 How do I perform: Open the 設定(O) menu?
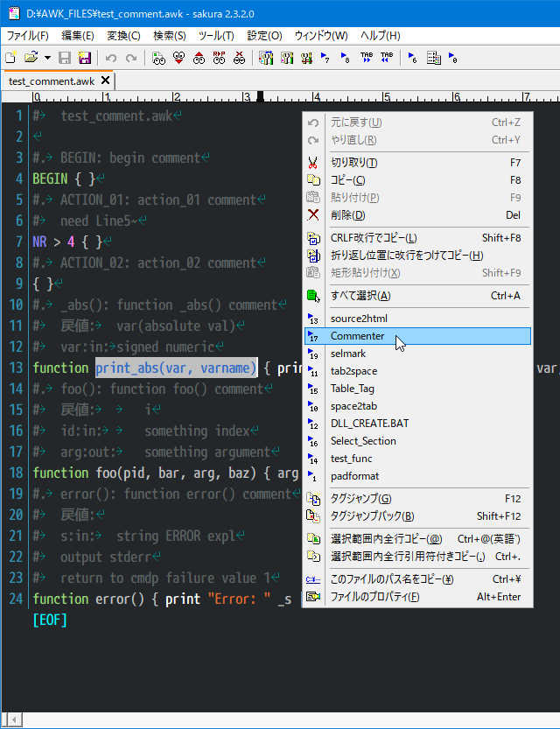264,36
